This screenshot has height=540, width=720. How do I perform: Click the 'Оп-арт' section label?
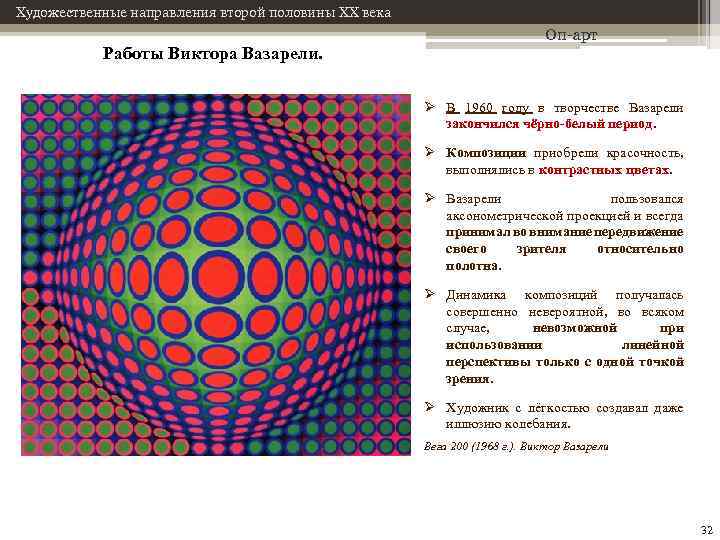[571, 34]
